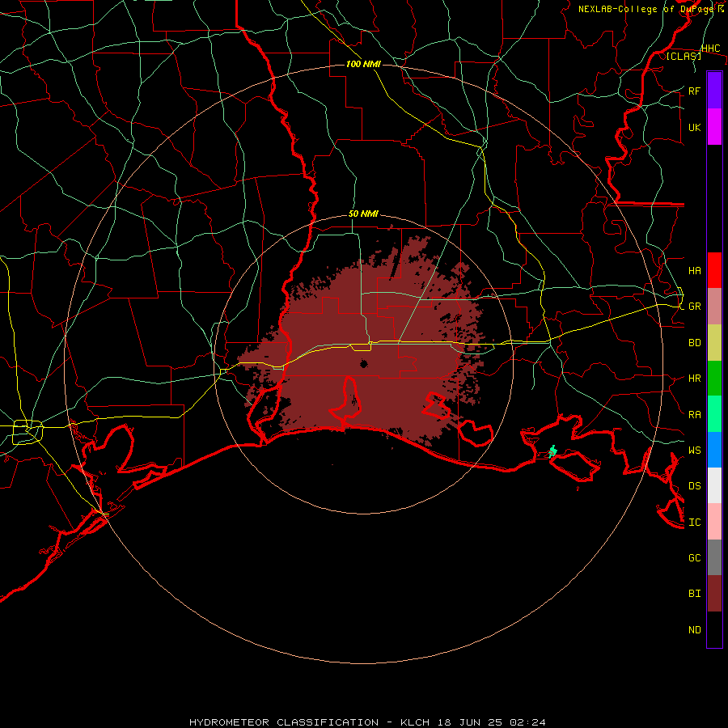This screenshot has width=728, height=728.
Task: Click the UK label beside the legend
Action: coord(694,127)
